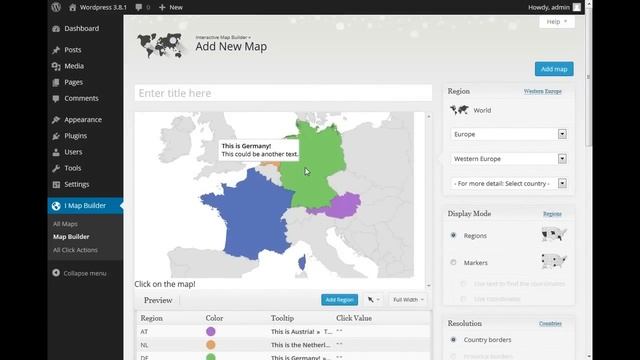640x360 pixels.
Task: Click the Media icon in sidebar
Action: coord(56,66)
